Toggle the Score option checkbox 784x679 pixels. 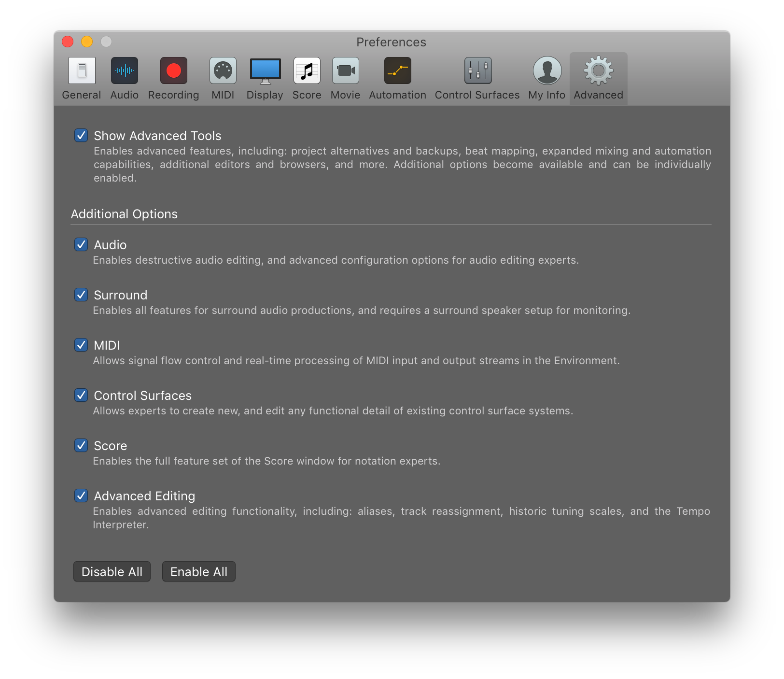pyautogui.click(x=81, y=445)
